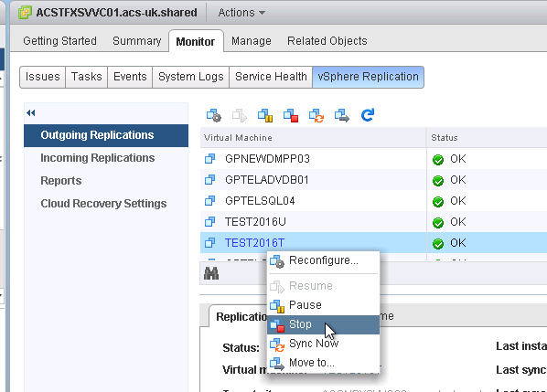The width and height of the screenshot is (547, 392).
Task: Choose Reconfigure... from the context menu
Action: coord(324,260)
